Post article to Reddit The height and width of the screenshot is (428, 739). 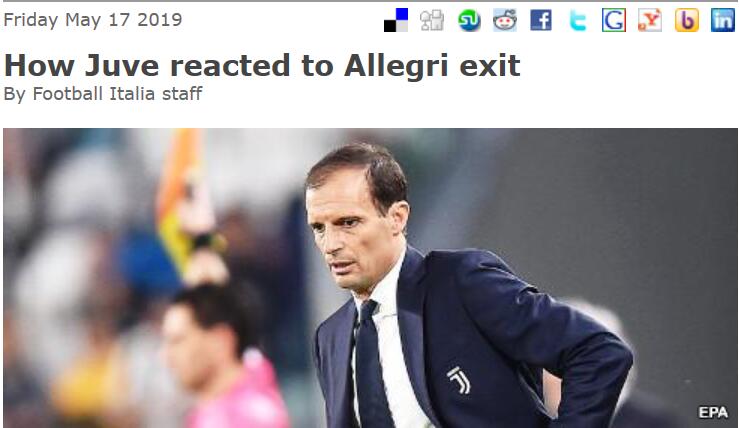coord(505,20)
